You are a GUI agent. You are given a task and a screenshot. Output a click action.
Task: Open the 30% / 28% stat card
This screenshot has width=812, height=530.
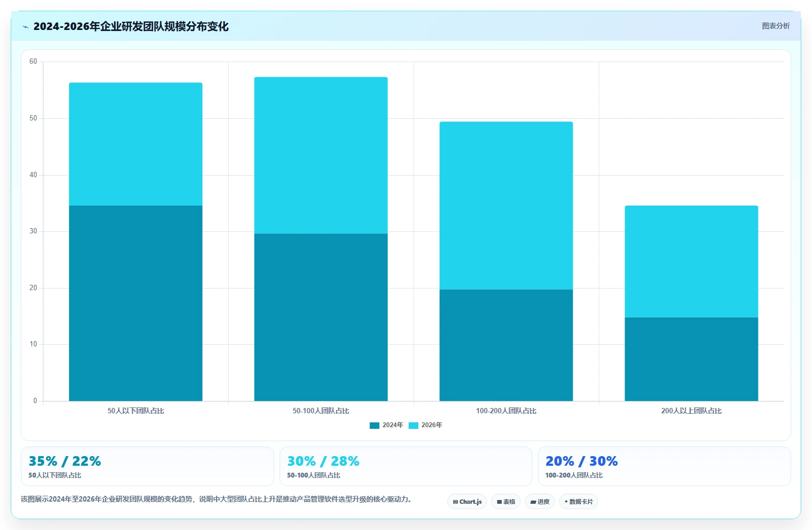click(x=405, y=466)
